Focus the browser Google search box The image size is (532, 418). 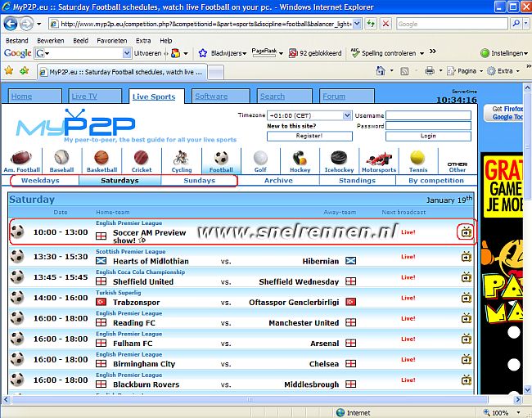point(452,24)
